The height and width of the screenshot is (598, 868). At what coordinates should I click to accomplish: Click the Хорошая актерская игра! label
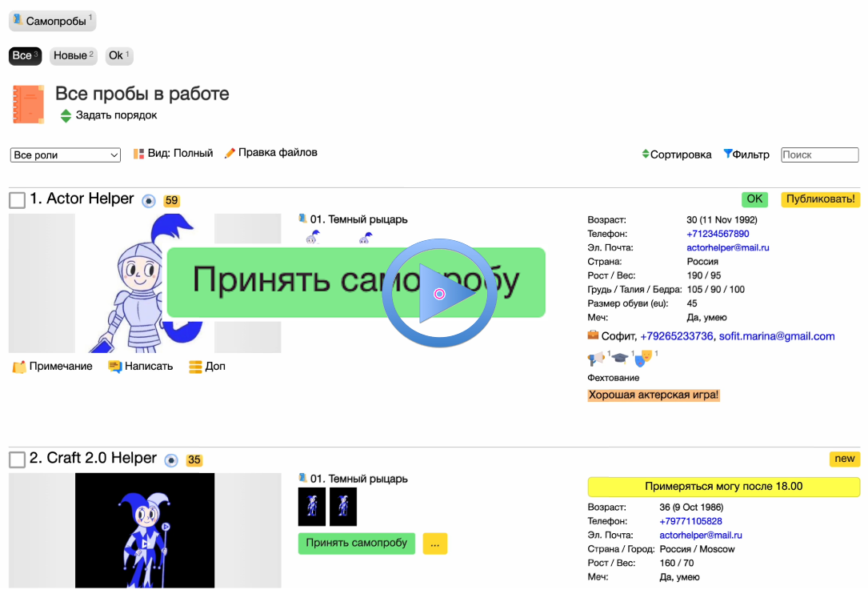(x=654, y=395)
